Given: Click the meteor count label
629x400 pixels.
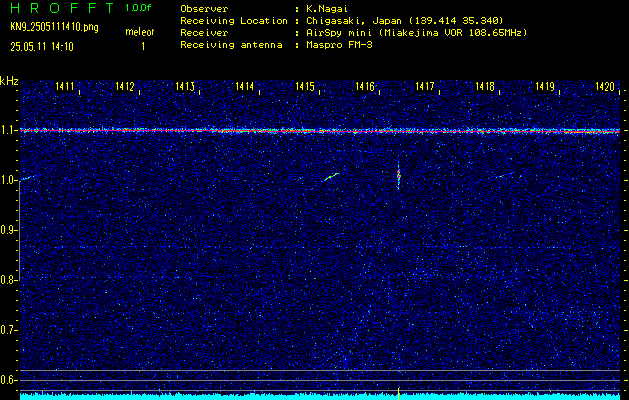Looking at the screenshot, I should 140,32.
